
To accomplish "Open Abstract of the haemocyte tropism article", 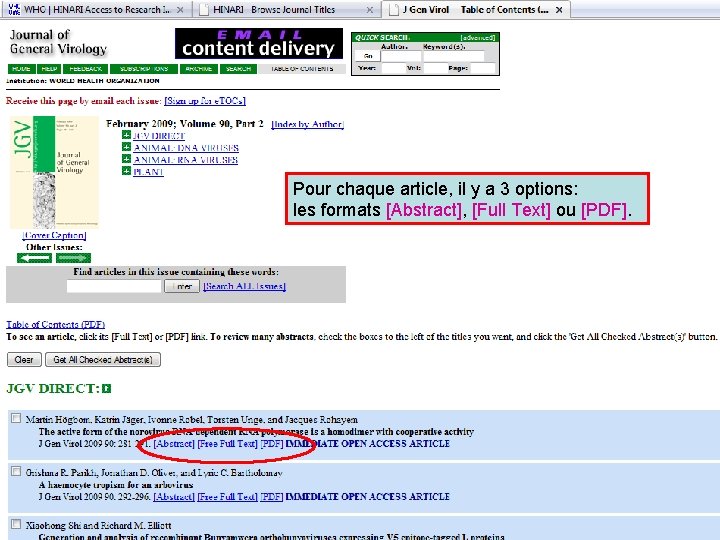I will (x=174, y=496).
